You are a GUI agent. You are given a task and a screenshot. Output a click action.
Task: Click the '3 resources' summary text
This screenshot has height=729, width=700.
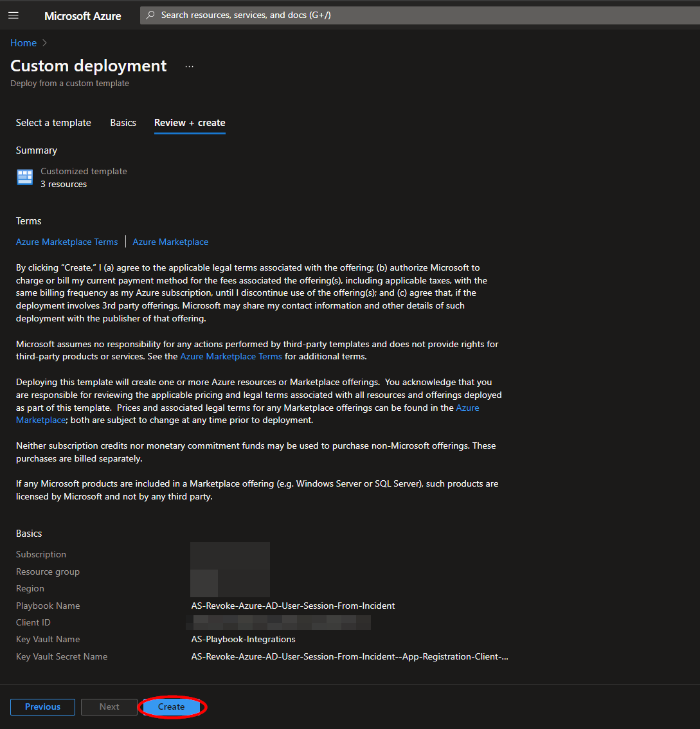coord(64,184)
